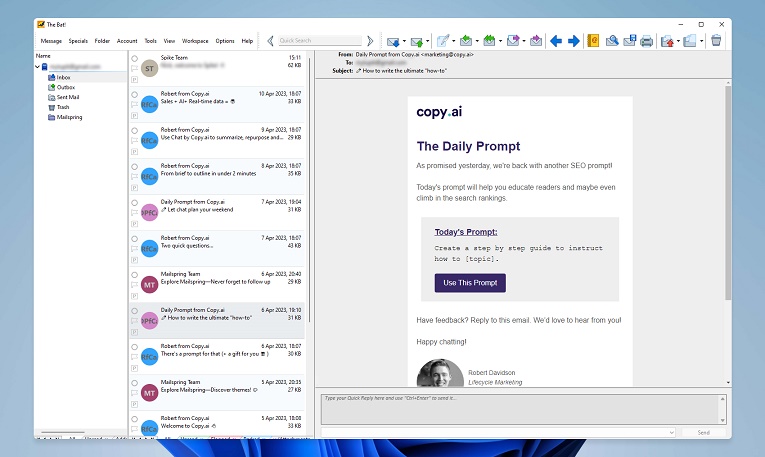
Task: Click the MT avatar on 6 Apr Mailspring message
Action: [x=149, y=285]
